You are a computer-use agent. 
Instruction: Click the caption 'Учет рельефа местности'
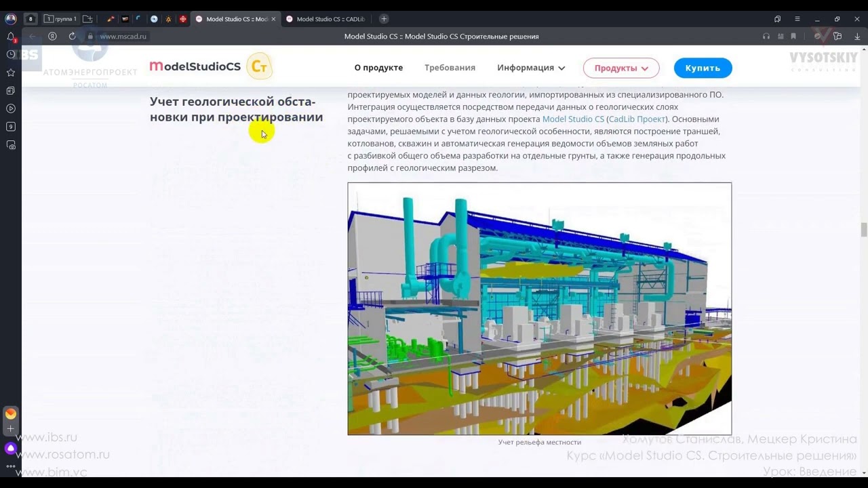pos(540,443)
